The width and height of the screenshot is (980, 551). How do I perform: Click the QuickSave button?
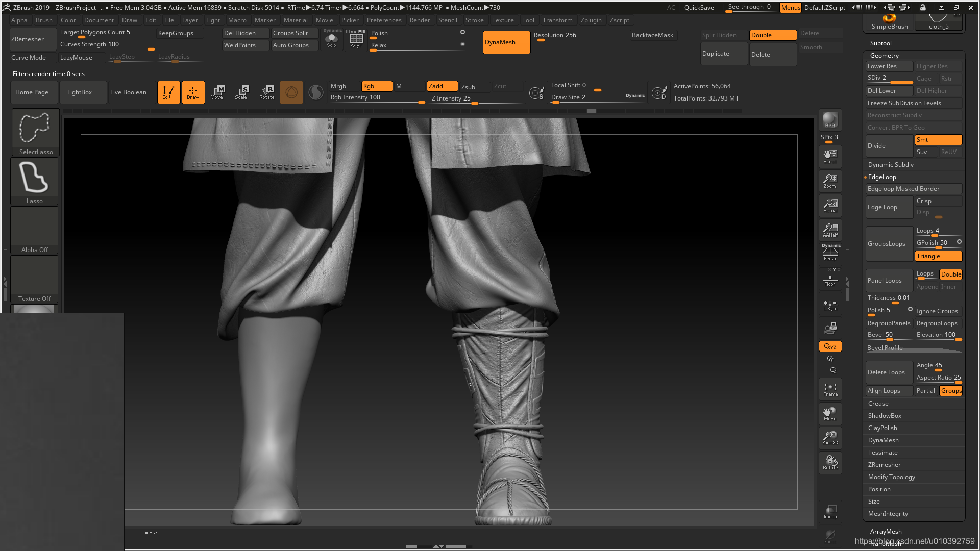(699, 8)
